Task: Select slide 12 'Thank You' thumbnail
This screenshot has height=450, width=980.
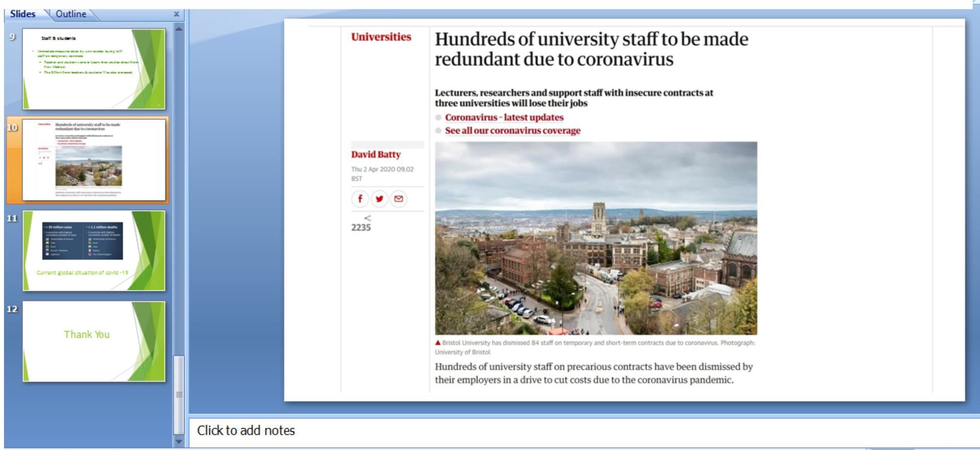Action: point(94,341)
